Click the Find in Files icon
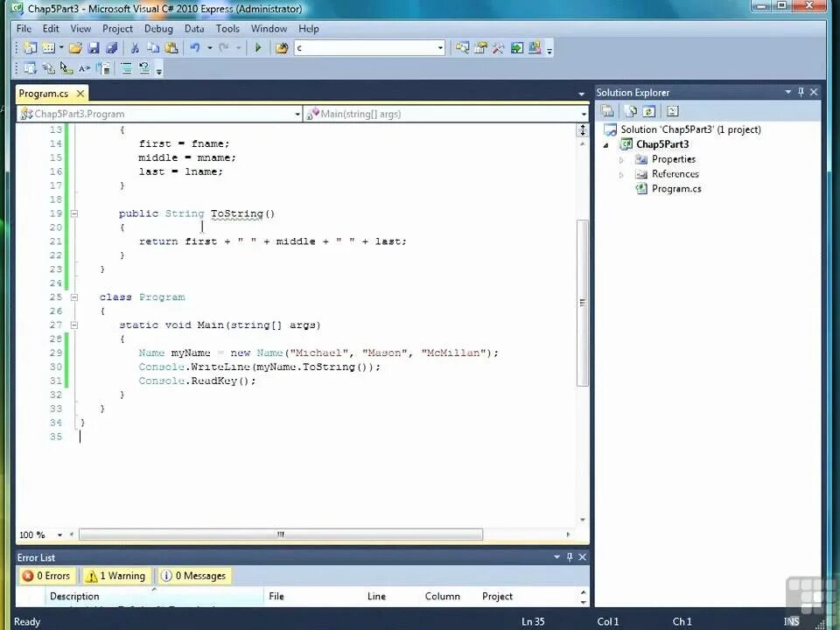This screenshot has height=630, width=840. click(x=282, y=48)
